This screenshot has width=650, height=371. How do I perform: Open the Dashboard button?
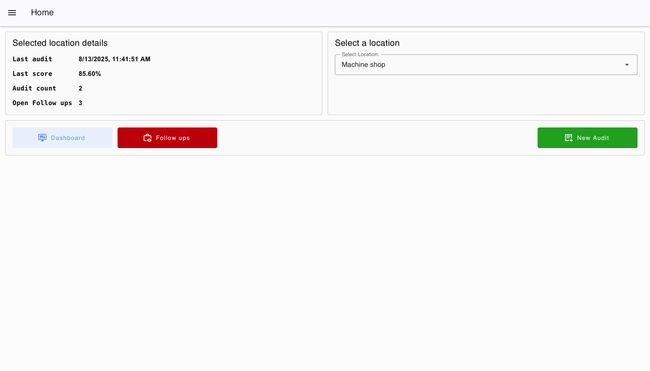coord(62,138)
